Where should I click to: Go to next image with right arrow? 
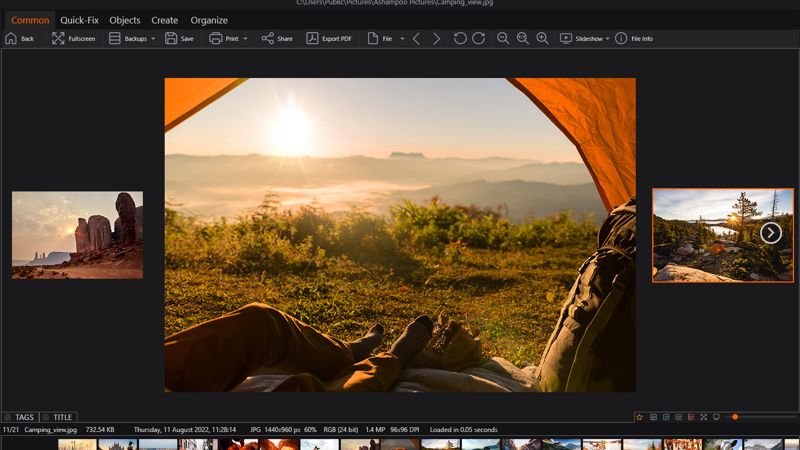[x=436, y=39]
